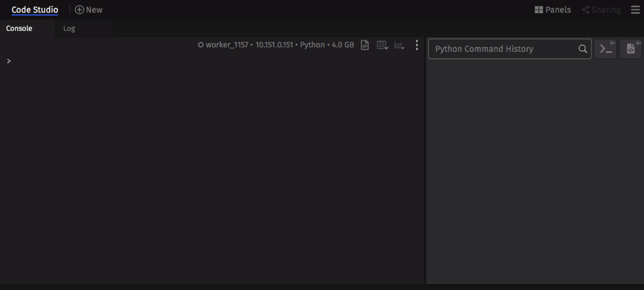The height and width of the screenshot is (290, 644).
Task: Expand the Tables dropdown in console header
Action: click(383, 45)
